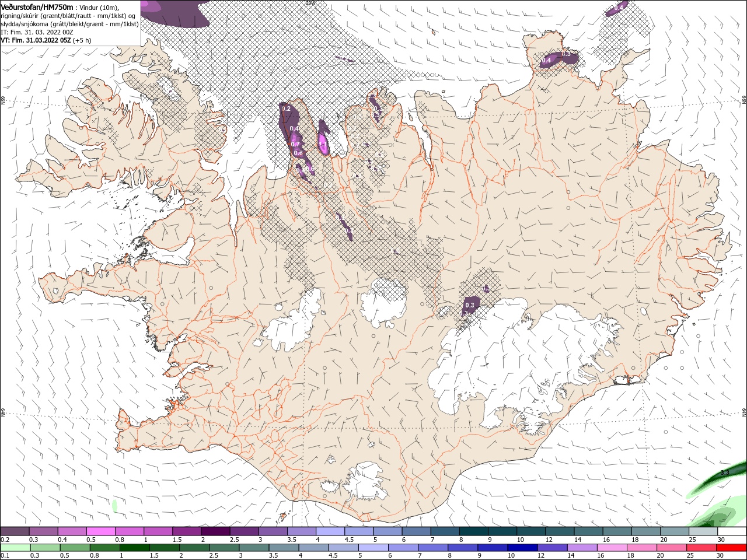Click the '30' number under upper legend row
This screenshot has height=560, width=747.
[721, 540]
